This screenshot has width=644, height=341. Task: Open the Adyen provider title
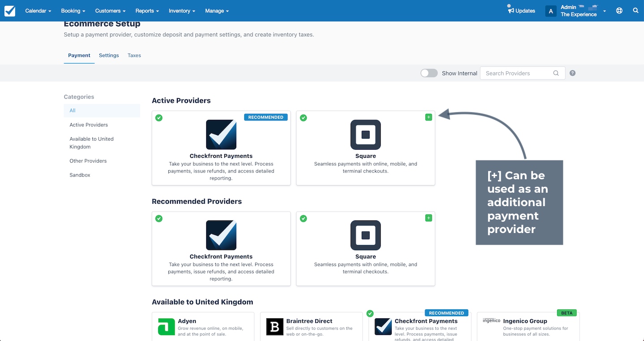tap(187, 321)
